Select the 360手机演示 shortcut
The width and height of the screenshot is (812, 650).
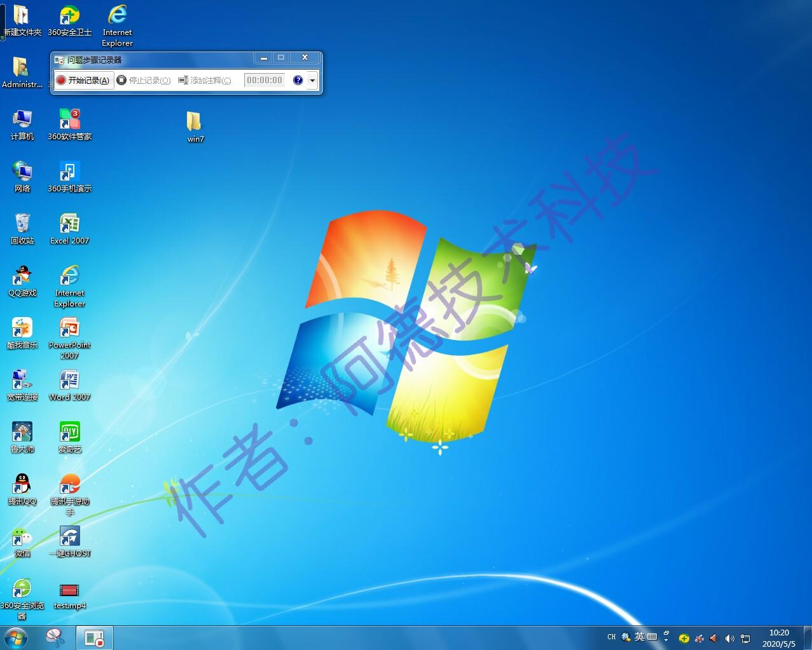(x=69, y=177)
